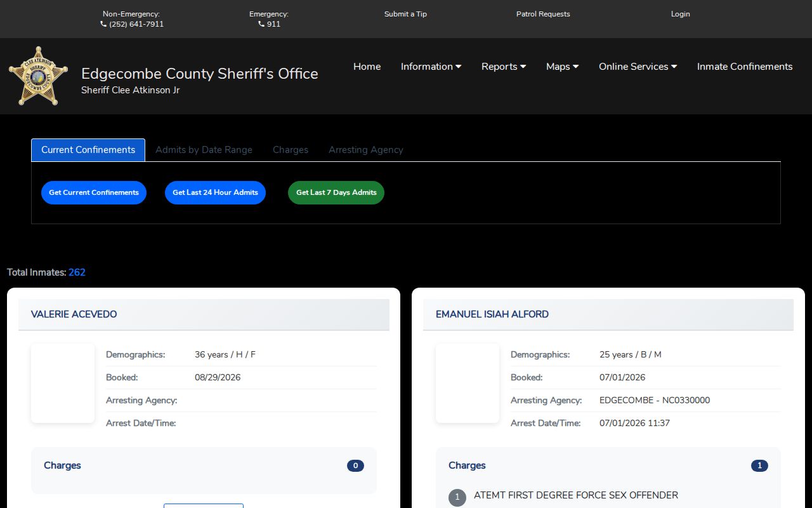This screenshot has height=508, width=812.
Task: Click demographics 36 years / H / F
Action: coord(225,354)
